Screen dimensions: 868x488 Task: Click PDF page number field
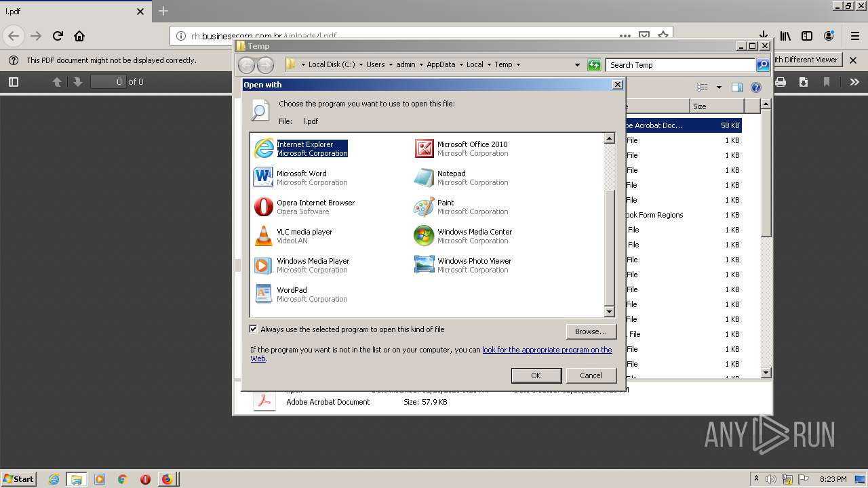point(108,81)
